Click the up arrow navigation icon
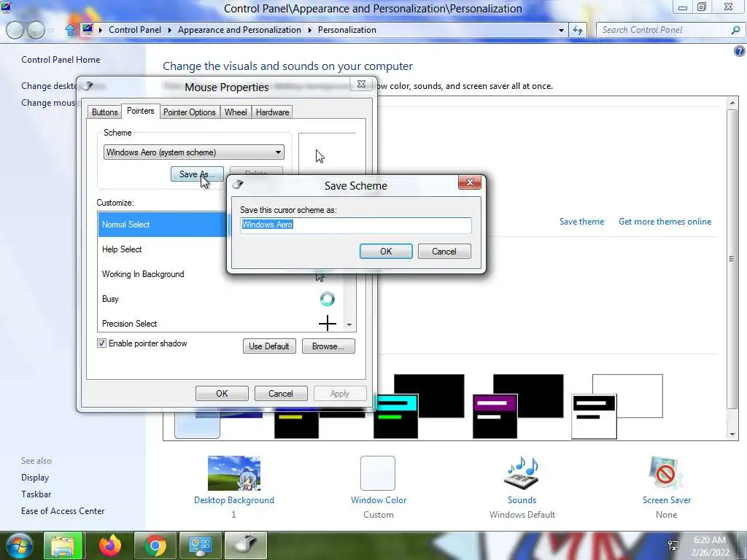The height and width of the screenshot is (560, 747). pyautogui.click(x=70, y=31)
